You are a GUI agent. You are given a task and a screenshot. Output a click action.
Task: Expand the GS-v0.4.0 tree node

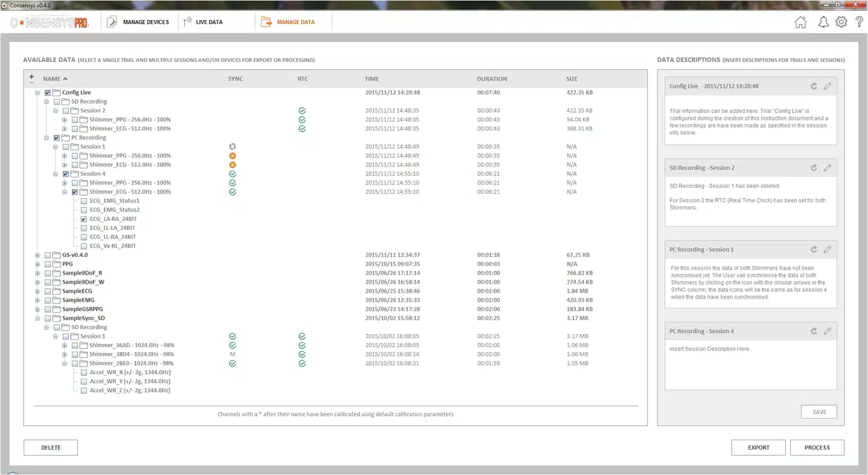(38, 255)
